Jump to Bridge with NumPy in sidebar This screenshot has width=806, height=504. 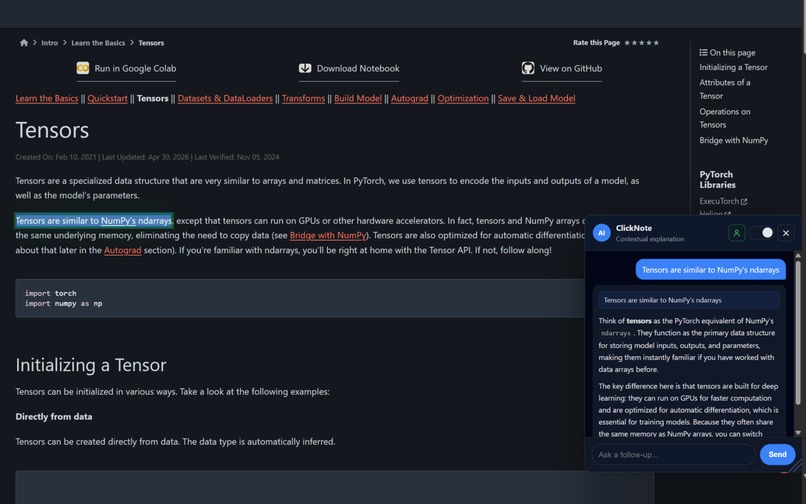pyautogui.click(x=734, y=140)
